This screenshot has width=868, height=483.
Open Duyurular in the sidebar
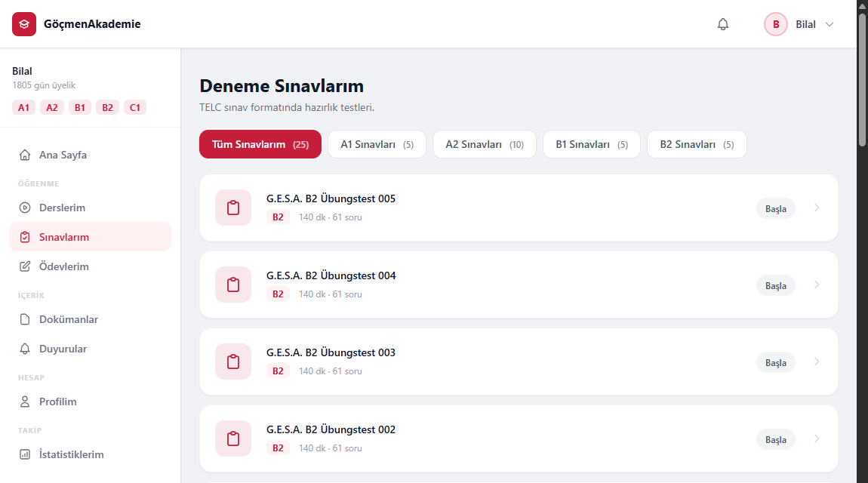(91, 349)
